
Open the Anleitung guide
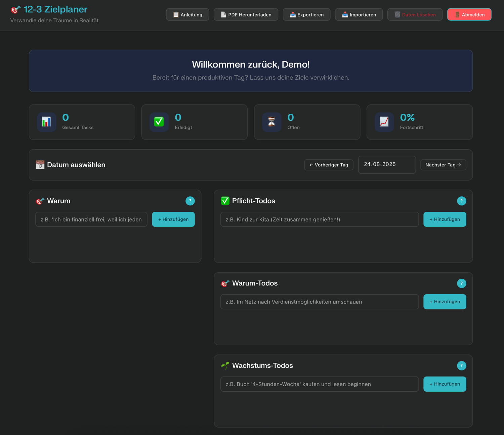187,14
